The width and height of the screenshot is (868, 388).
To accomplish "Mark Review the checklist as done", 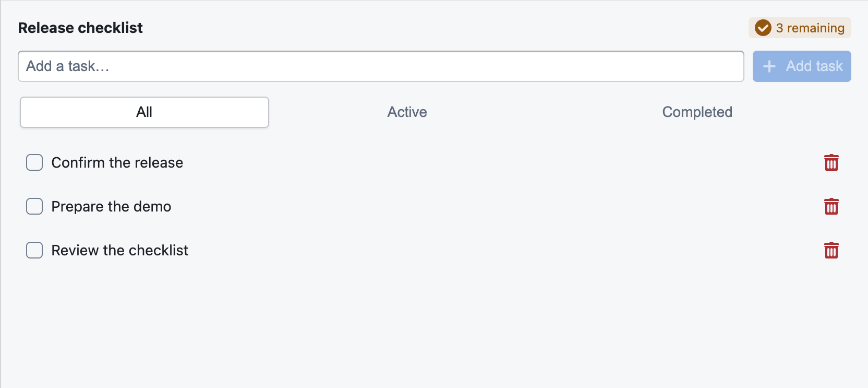I will tap(34, 250).
